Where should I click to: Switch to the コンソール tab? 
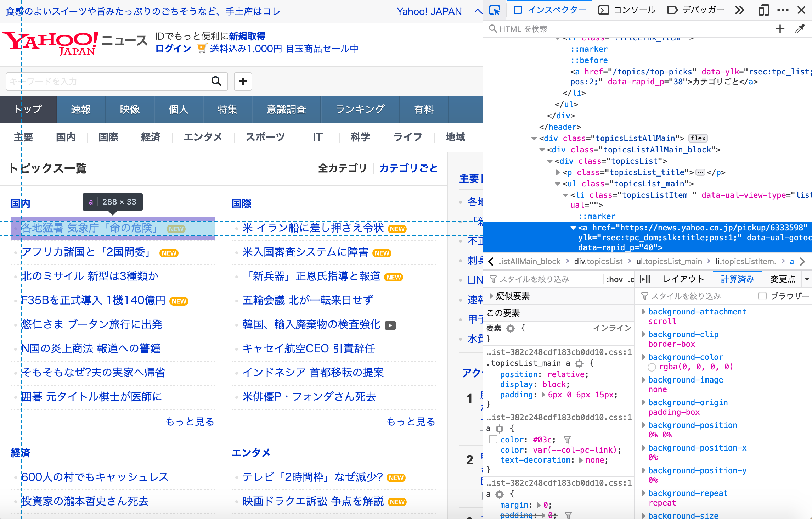pos(627,10)
